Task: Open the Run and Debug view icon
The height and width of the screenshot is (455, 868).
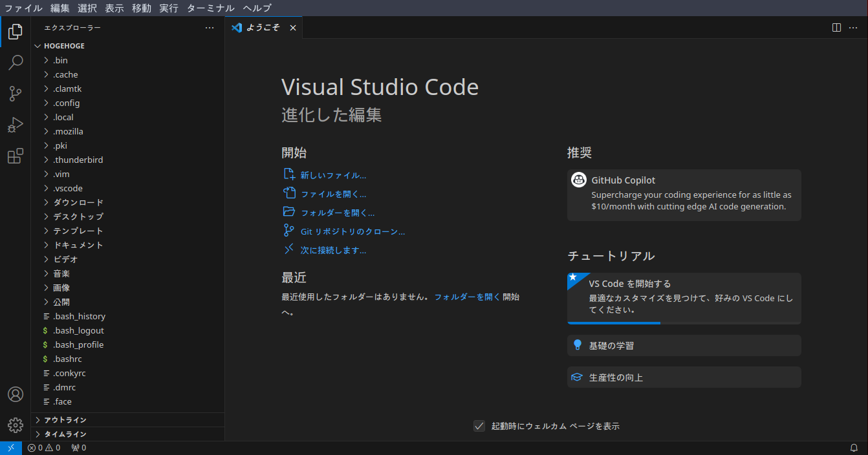Action: click(16, 125)
